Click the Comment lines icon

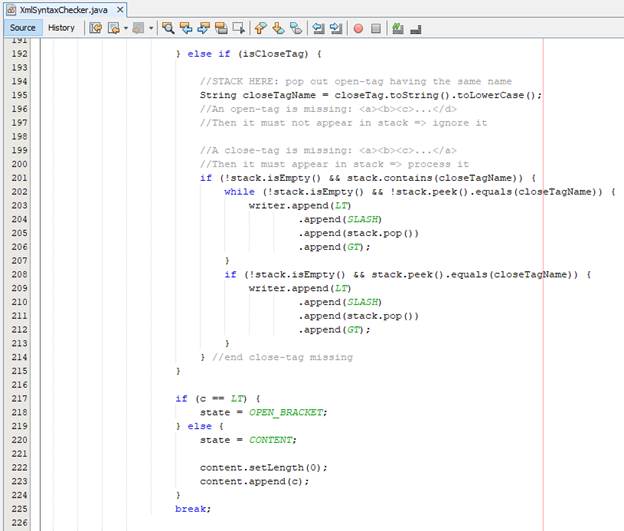tap(398, 28)
